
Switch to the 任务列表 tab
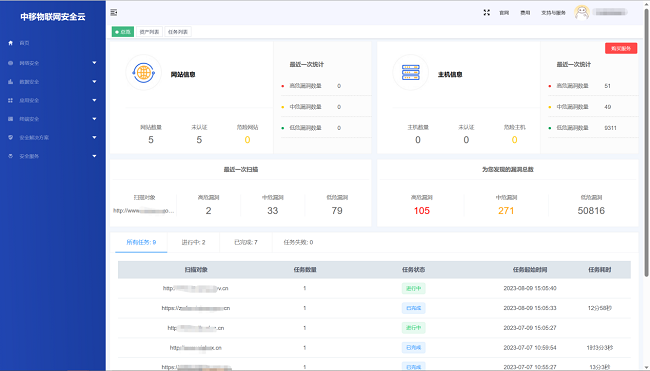pos(178,32)
